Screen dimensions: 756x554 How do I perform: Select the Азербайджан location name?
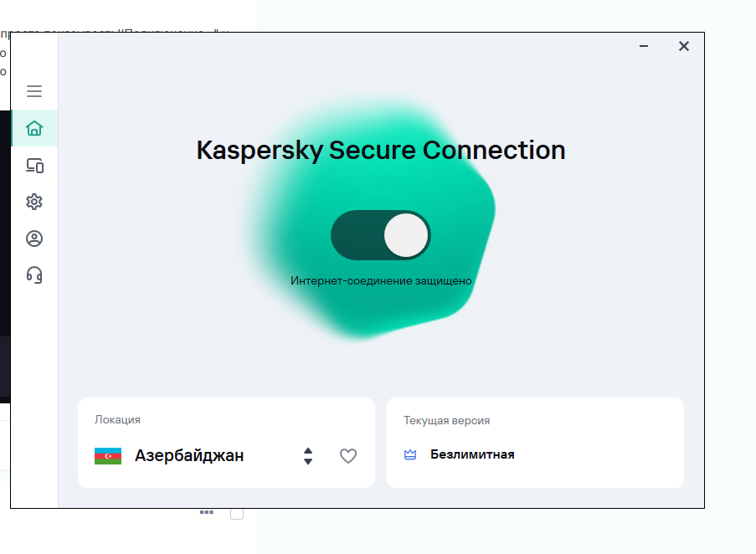189,456
